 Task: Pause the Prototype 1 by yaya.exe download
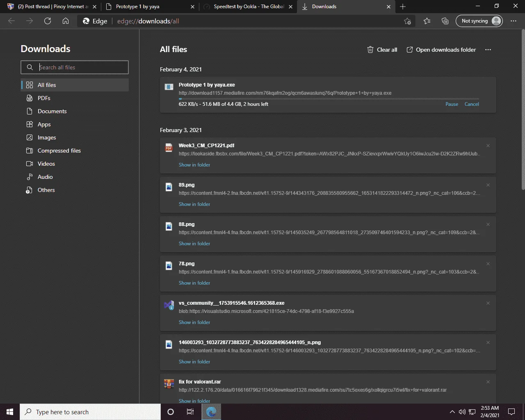point(452,104)
